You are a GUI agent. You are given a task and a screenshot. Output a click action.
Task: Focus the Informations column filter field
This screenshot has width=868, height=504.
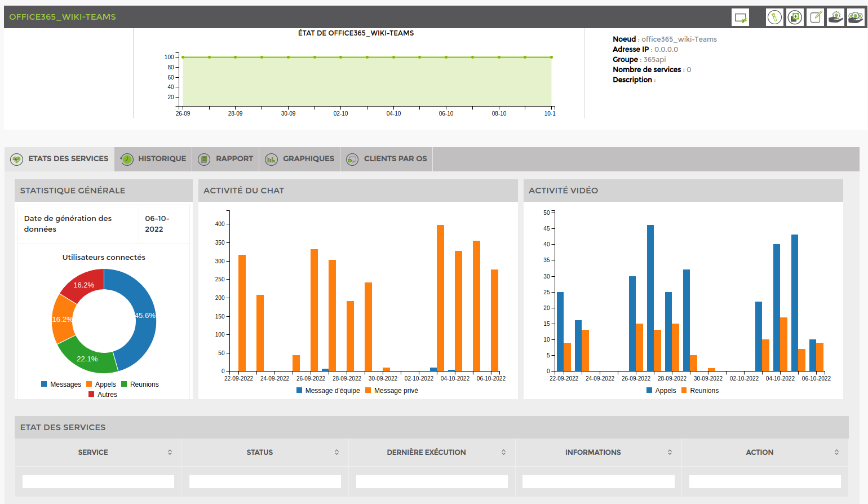(599, 481)
